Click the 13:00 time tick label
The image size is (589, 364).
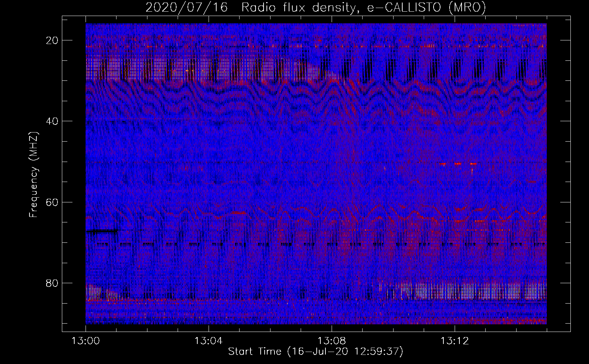[x=86, y=341]
